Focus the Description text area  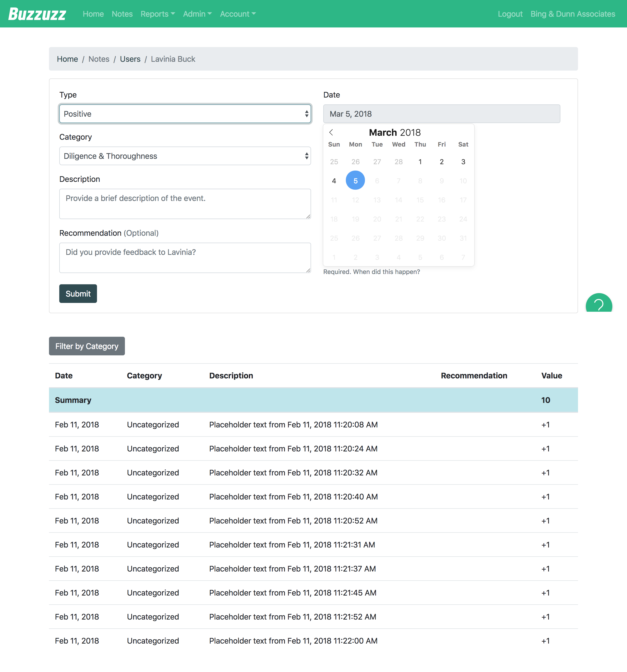(185, 203)
